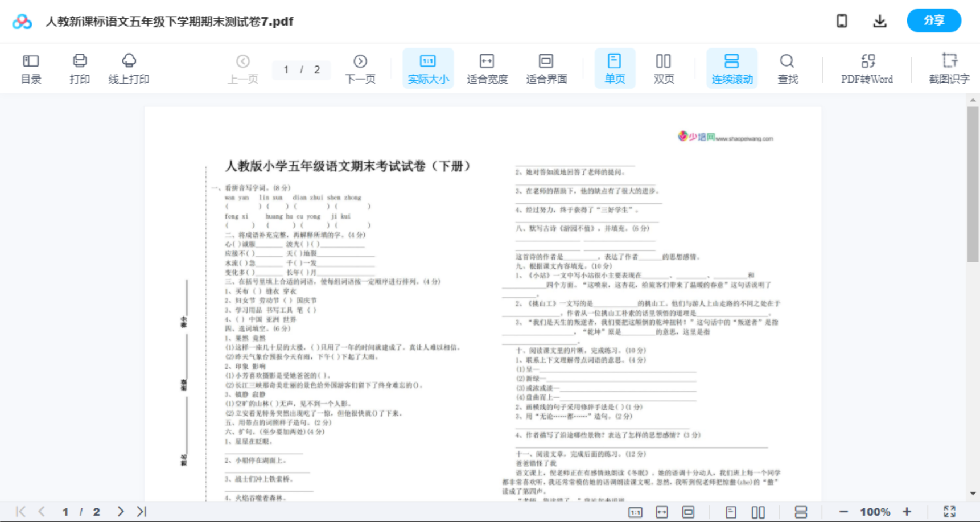Image resolution: width=980 pixels, height=522 pixels.
Task: Select the PDF转Word conversion tool
Action: [867, 67]
